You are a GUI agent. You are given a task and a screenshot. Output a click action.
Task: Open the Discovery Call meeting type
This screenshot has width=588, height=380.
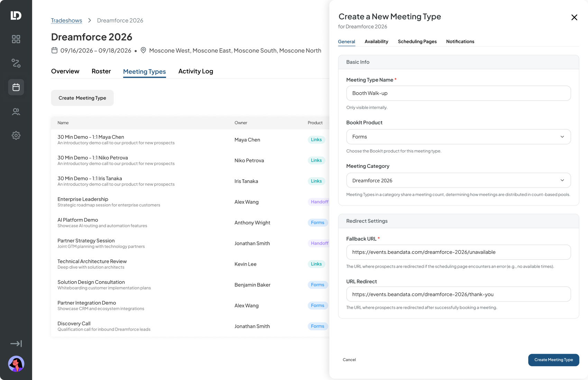click(x=190, y=326)
